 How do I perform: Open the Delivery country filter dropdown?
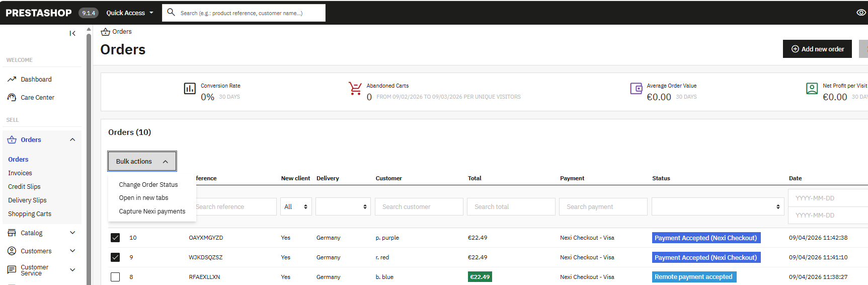[x=343, y=206]
